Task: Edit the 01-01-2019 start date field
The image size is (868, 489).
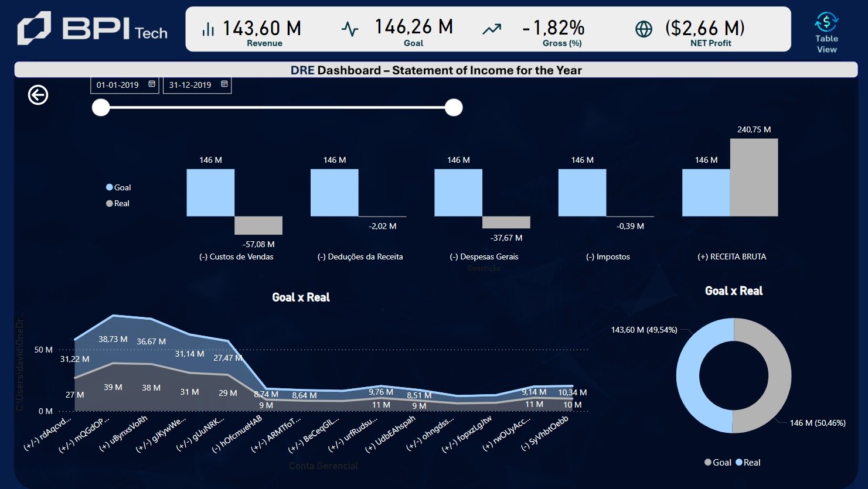Action: [x=118, y=85]
